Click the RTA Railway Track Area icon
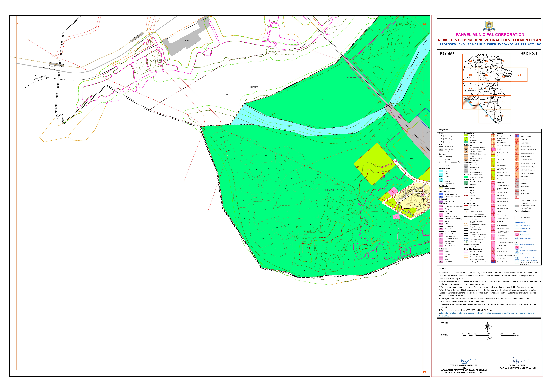This screenshot has width=554, height=392. (x=466, y=170)
